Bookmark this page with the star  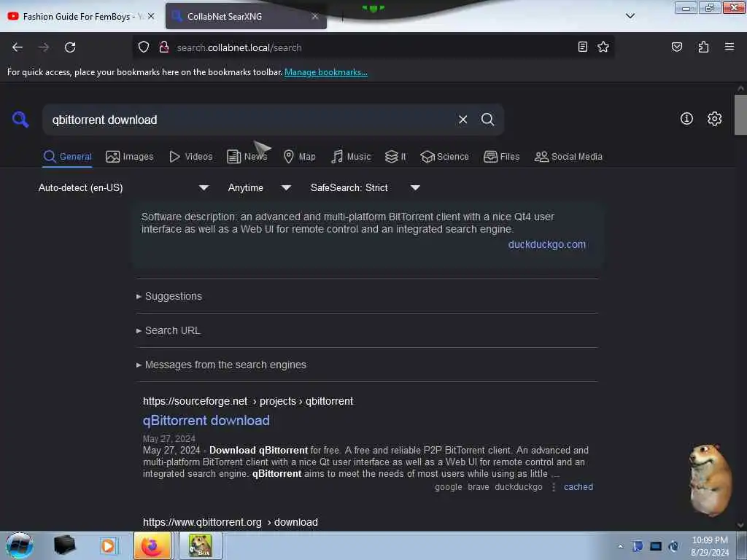click(x=603, y=47)
